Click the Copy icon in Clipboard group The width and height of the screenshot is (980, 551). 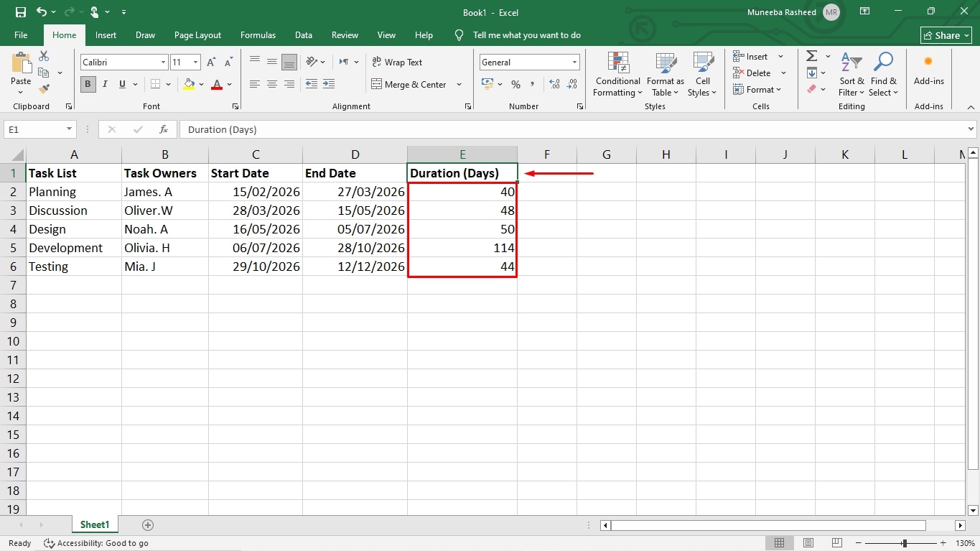[x=44, y=73]
